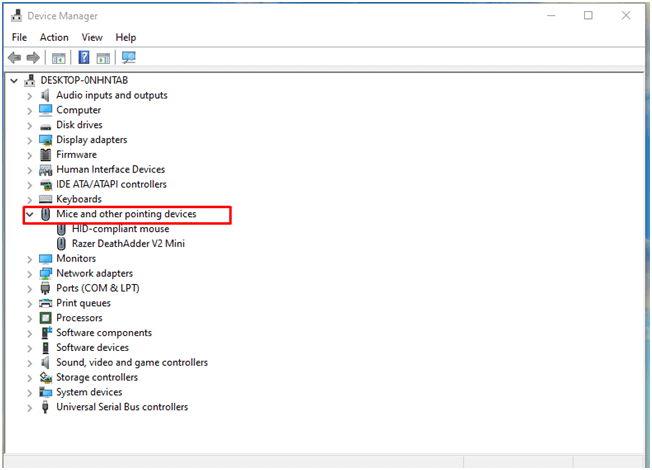
Task: Click the Audio inputs and outputs speaker icon
Action: (x=45, y=95)
